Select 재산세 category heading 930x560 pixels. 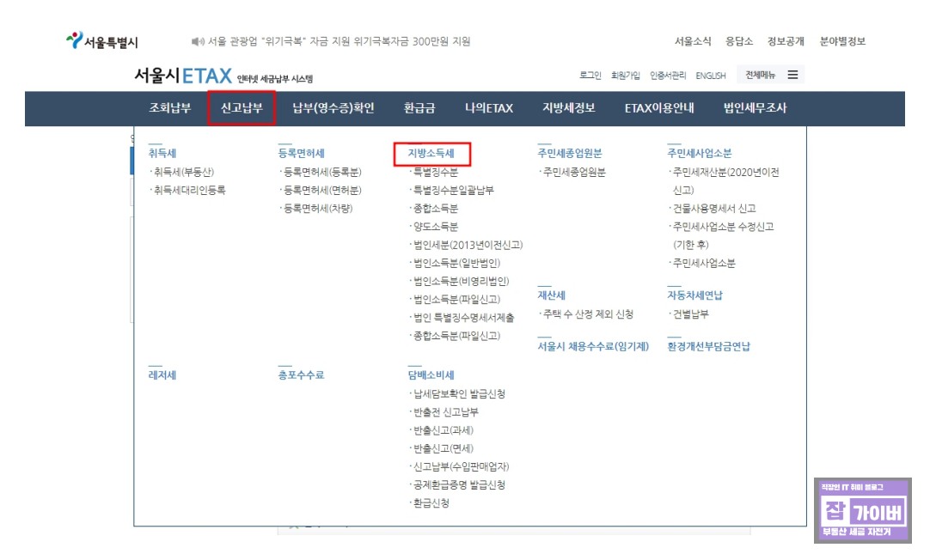(551, 295)
